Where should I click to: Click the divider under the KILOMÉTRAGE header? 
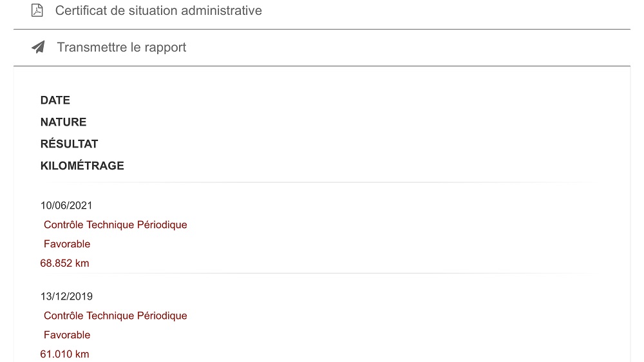point(321,182)
